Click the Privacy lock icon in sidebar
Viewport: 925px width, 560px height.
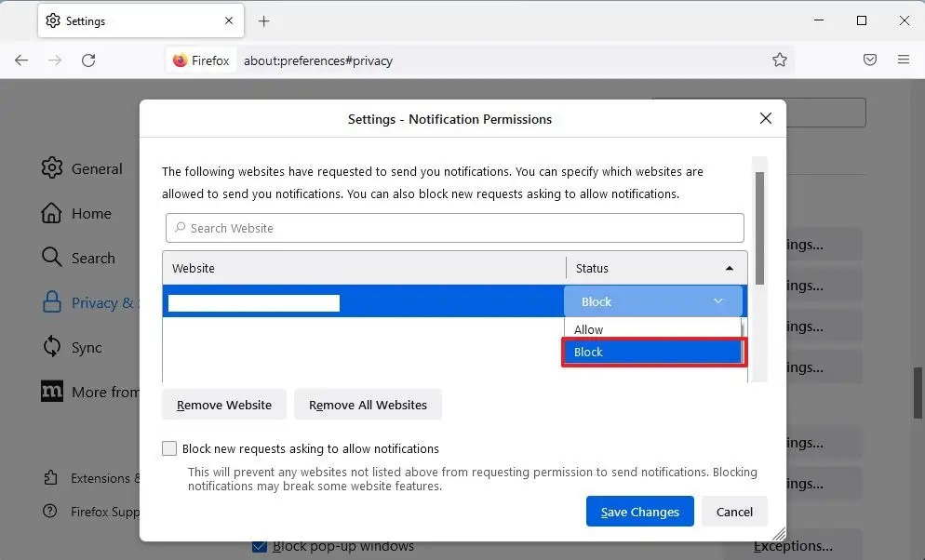[x=52, y=301]
